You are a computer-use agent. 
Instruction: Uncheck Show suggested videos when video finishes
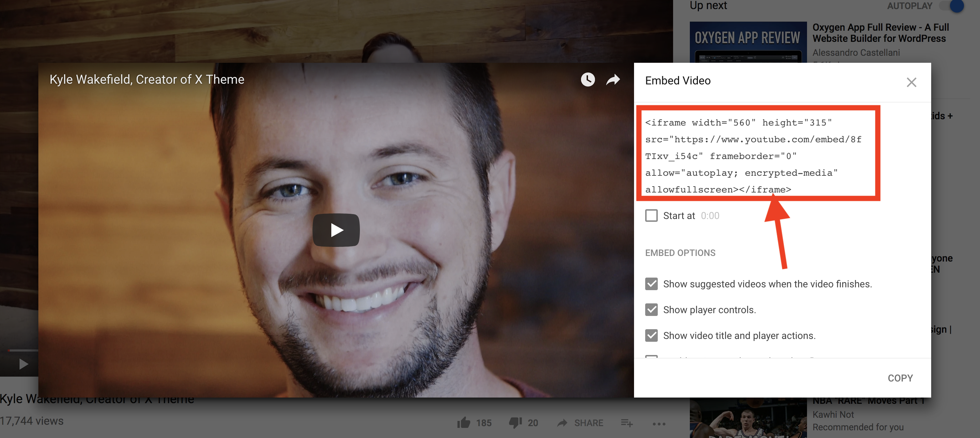pos(651,284)
